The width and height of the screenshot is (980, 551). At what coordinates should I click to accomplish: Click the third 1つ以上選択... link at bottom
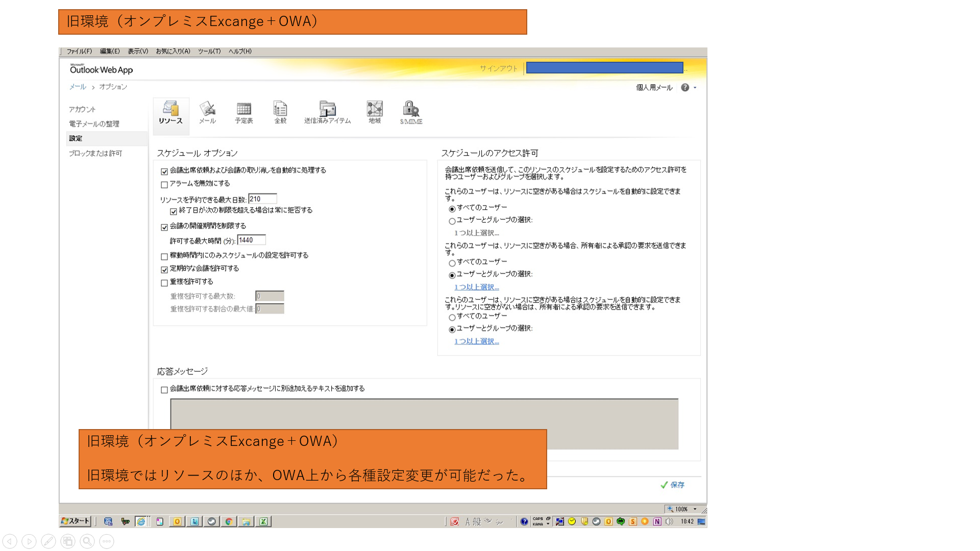[x=477, y=341]
